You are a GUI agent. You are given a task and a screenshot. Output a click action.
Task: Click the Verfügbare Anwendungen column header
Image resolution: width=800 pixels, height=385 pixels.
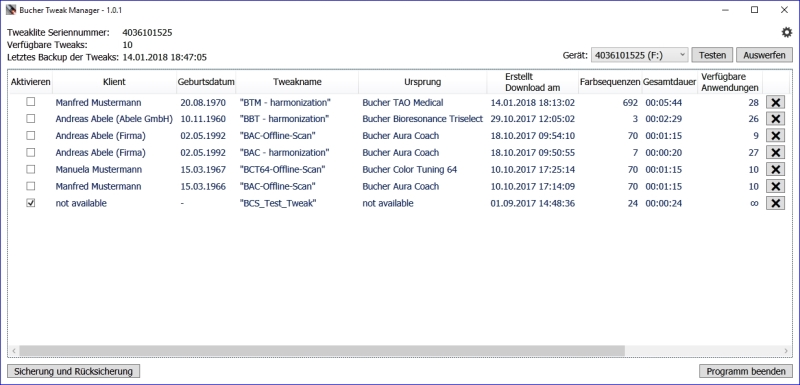coord(730,82)
